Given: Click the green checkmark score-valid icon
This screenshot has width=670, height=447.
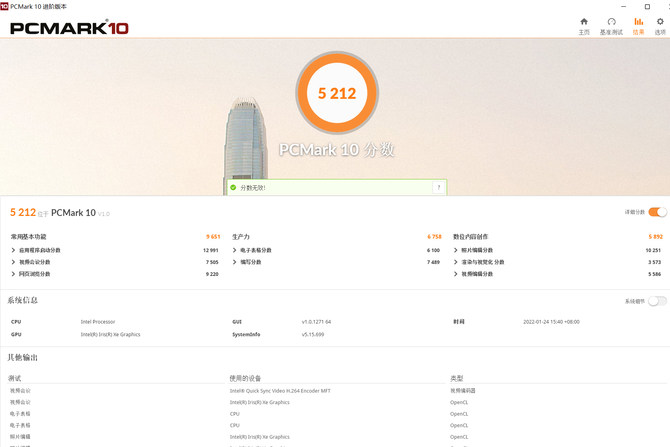Looking at the screenshot, I should 233,187.
